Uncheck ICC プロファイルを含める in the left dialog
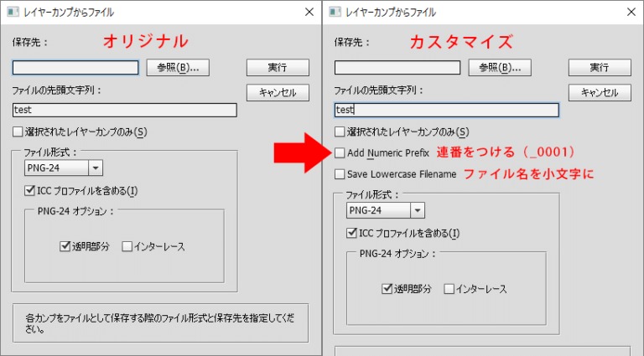The height and width of the screenshot is (356, 644). click(31, 192)
